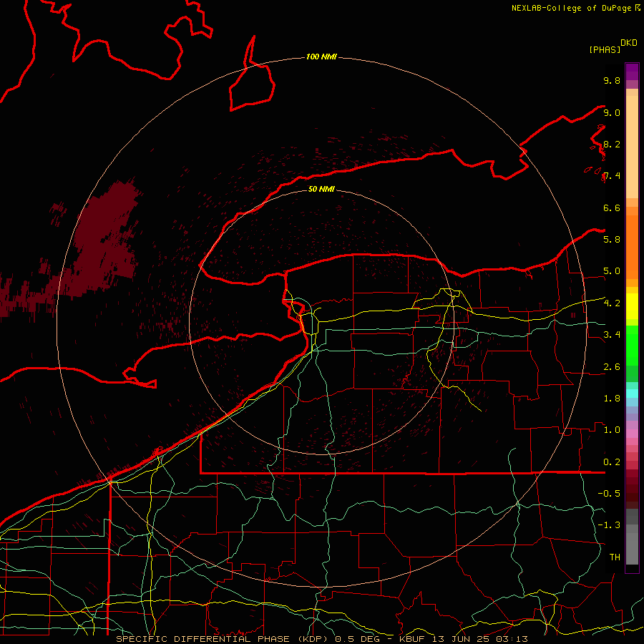644x644 pixels.
Task: Click the 9.8 value on color scale
Action: pyautogui.click(x=612, y=80)
